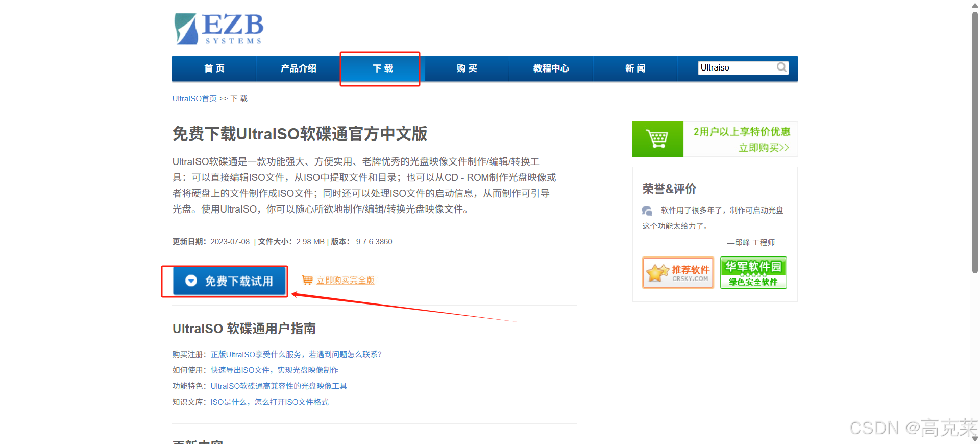The height and width of the screenshot is (444, 980).
Task: Click the 2用户以上享特价优惠 promotion text
Action: pos(742,132)
